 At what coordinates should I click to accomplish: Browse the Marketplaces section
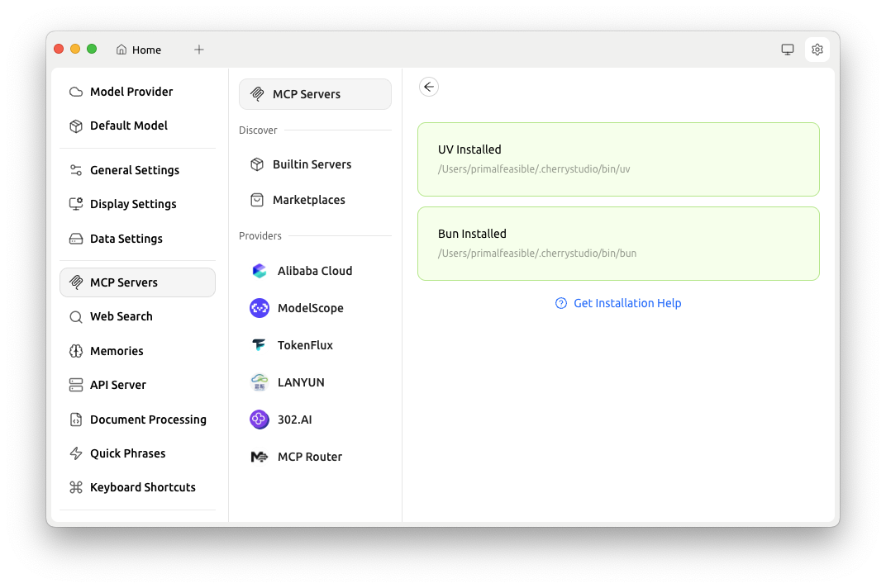click(308, 200)
